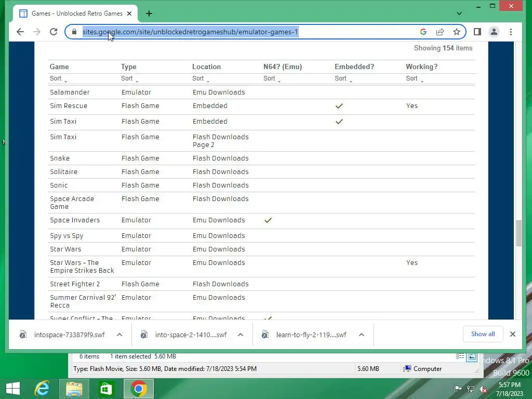Click the Spy vs Spy row
This screenshot has width=532, height=399.
pyautogui.click(x=261, y=236)
